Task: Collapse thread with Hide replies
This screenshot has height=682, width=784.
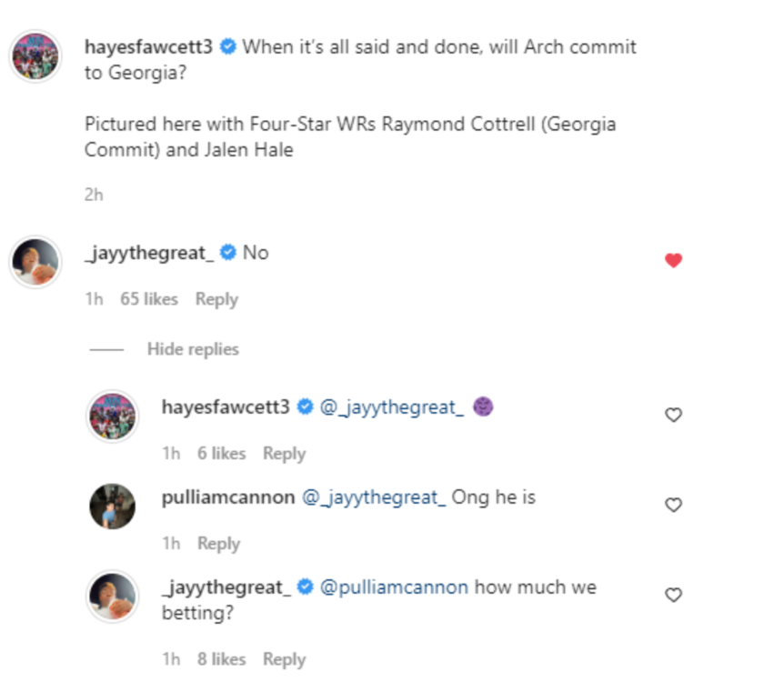Action: tap(193, 349)
